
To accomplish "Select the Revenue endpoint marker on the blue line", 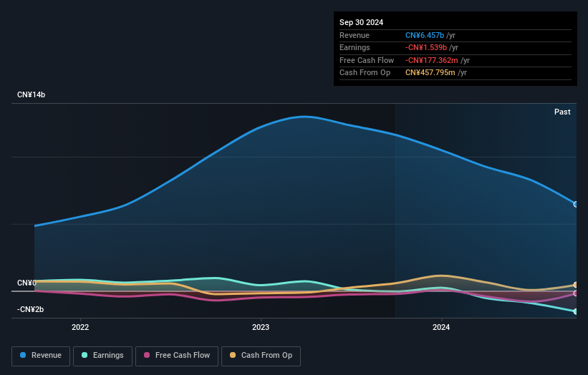I will 576,204.
